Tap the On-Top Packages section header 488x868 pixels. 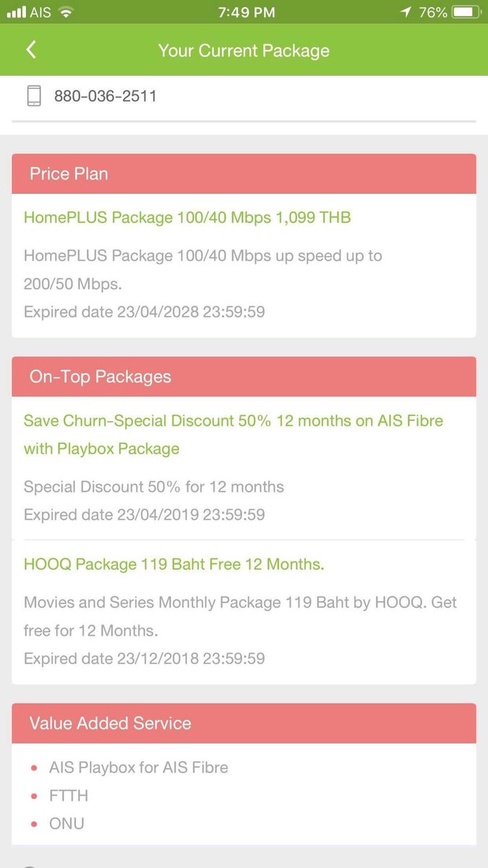244,376
